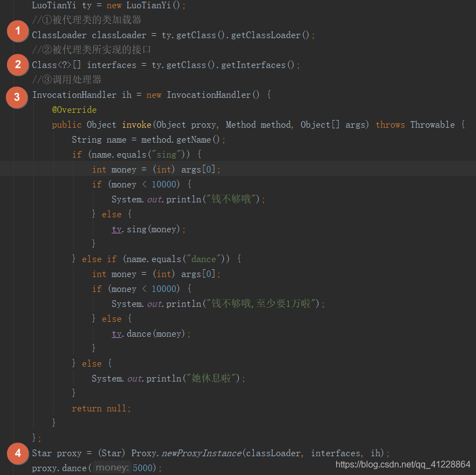
Task: Click the 'Star proxy' variable declaration
Action: pyautogui.click(x=57, y=453)
